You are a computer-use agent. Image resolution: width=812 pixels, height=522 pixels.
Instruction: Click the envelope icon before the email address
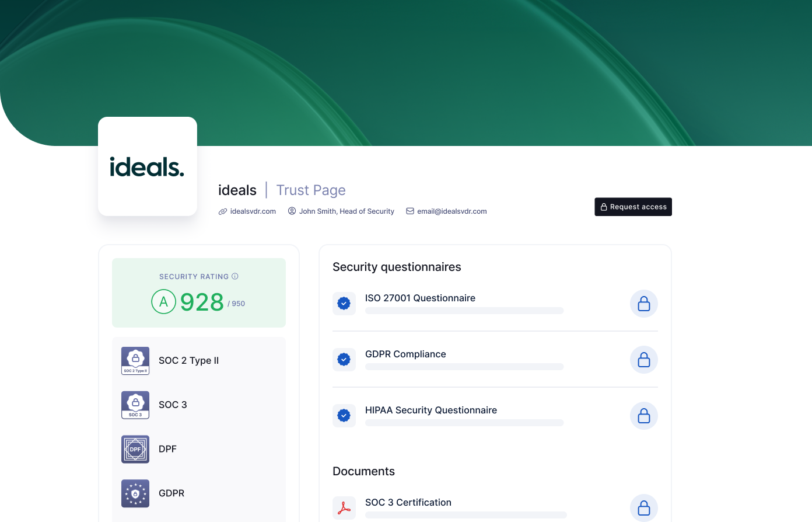[x=410, y=211]
